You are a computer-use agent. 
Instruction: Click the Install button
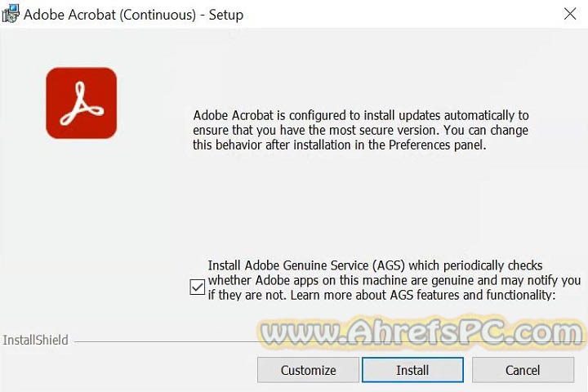point(412,370)
